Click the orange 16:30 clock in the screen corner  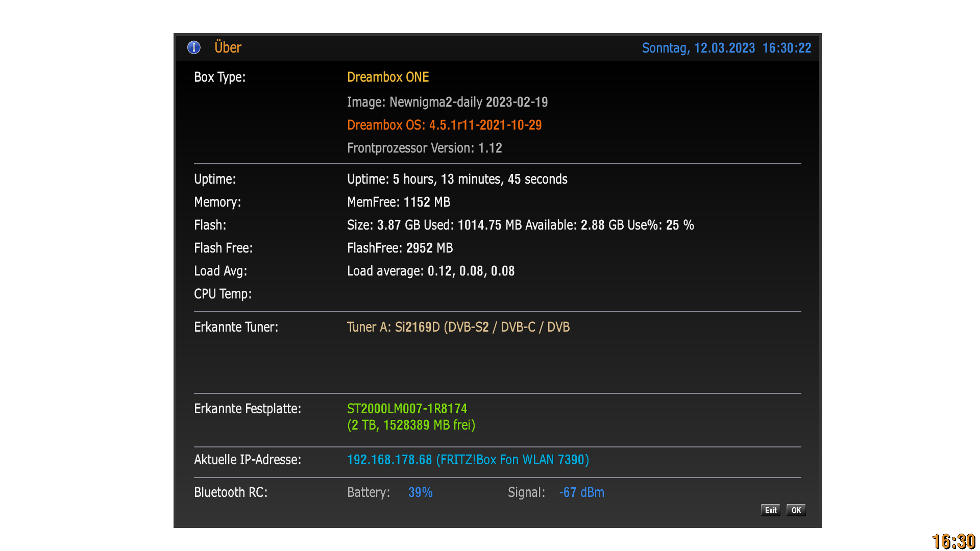[x=953, y=541]
